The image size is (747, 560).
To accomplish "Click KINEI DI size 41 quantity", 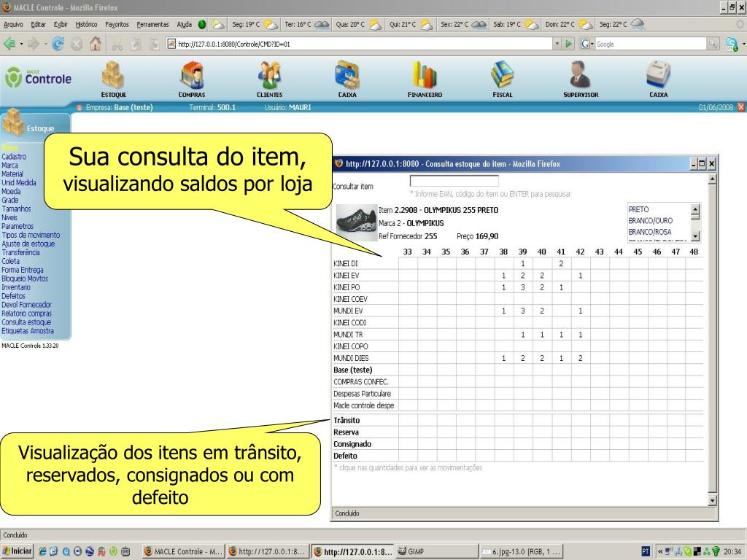I will tap(561, 263).
